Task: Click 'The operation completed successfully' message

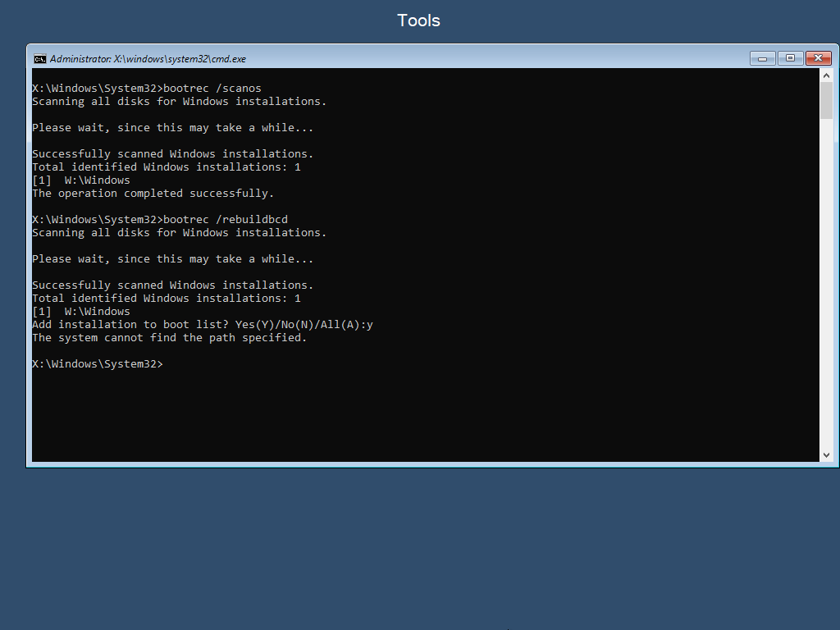Action: point(153,193)
